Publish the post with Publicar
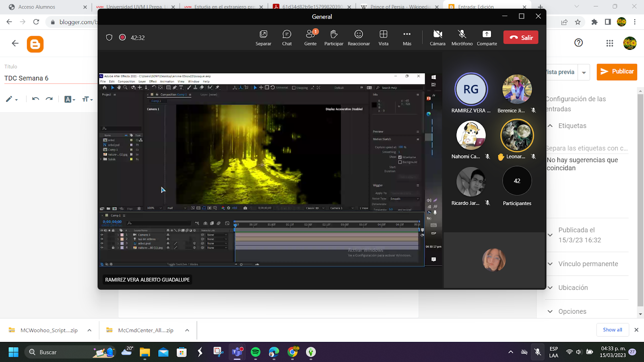644x362 pixels. tap(617, 72)
